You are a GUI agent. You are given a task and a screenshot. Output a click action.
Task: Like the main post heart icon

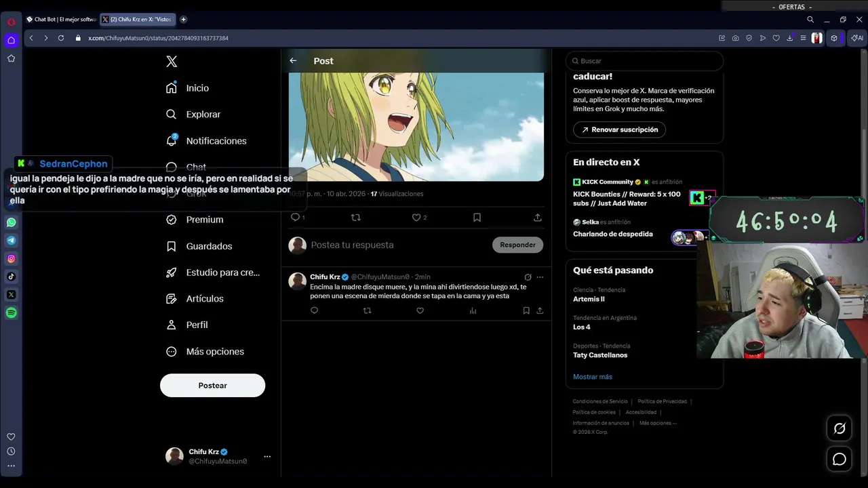(x=416, y=218)
